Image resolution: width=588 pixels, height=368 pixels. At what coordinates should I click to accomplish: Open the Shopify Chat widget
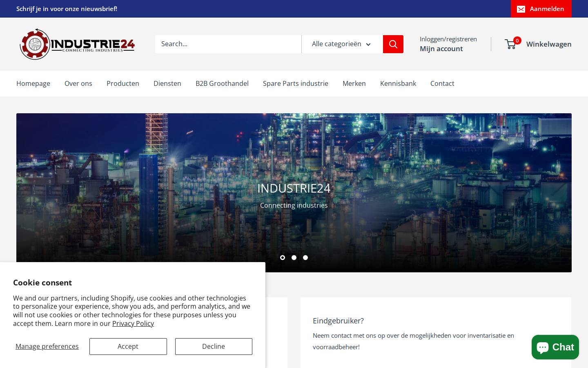click(x=555, y=347)
